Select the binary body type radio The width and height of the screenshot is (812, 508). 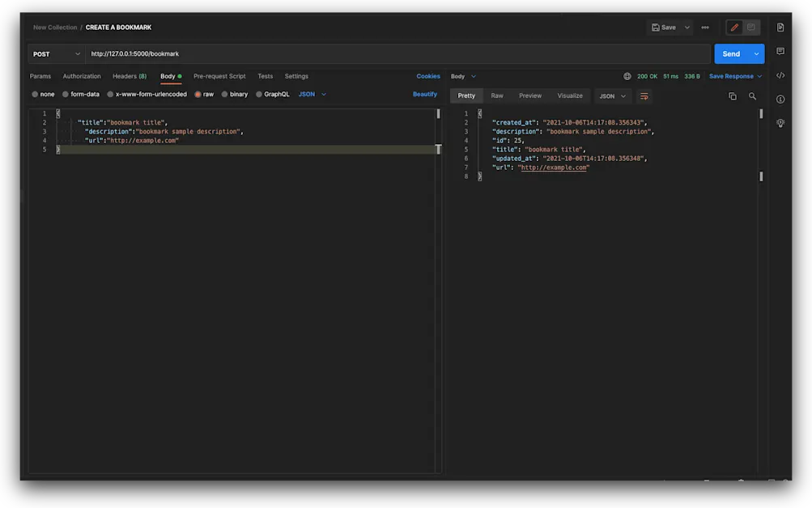click(225, 95)
